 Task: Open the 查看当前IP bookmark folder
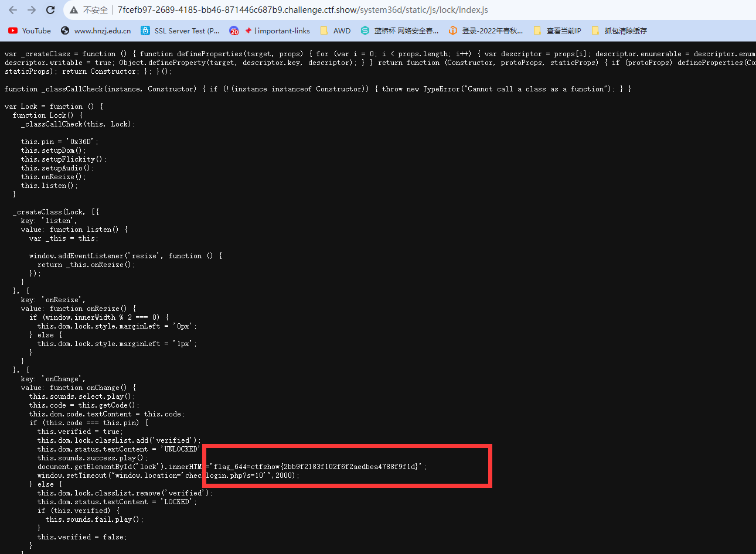(x=557, y=30)
